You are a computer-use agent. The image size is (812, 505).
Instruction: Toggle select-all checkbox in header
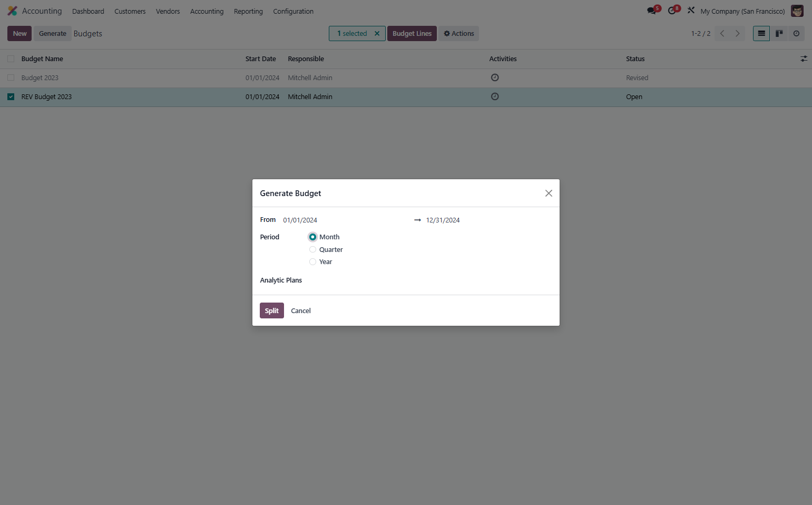(x=11, y=59)
